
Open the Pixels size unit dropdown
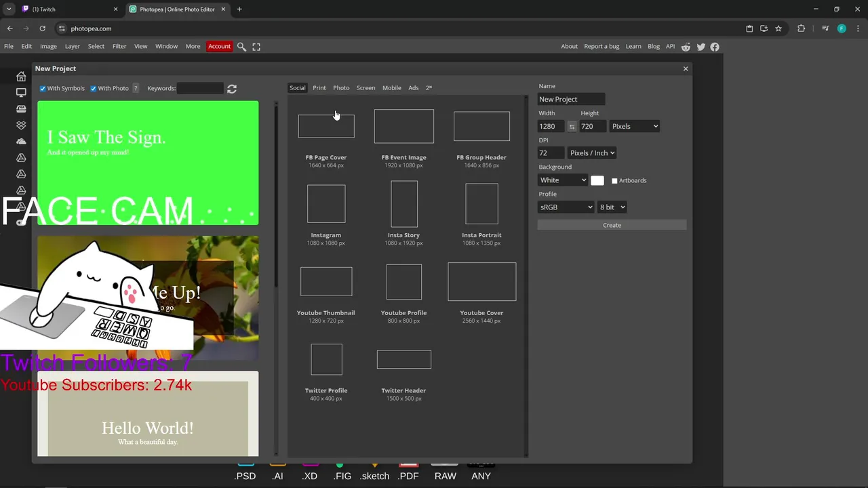634,127
